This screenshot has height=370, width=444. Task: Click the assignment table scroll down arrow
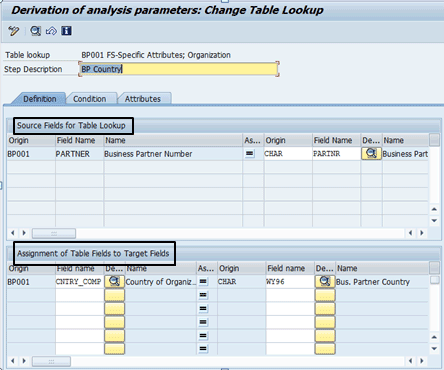tap(434, 349)
